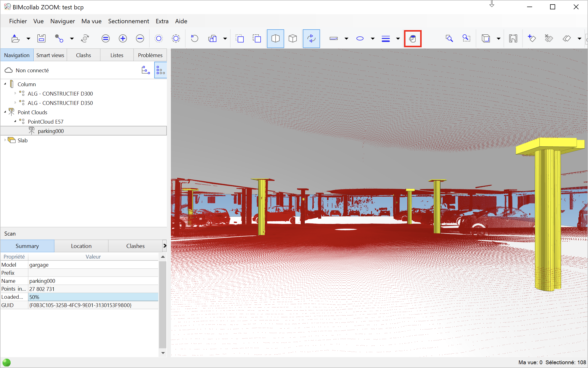Toggle the perspective box view icon
The image size is (588, 368).
tap(276, 39)
